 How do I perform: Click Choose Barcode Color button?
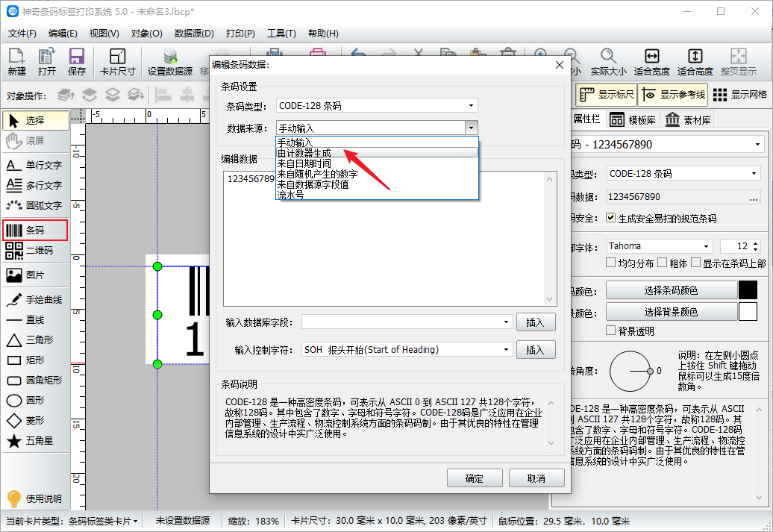(x=671, y=290)
